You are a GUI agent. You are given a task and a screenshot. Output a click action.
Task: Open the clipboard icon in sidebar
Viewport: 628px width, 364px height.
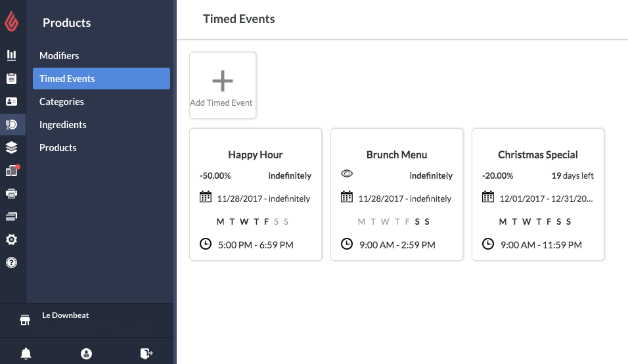click(x=11, y=78)
